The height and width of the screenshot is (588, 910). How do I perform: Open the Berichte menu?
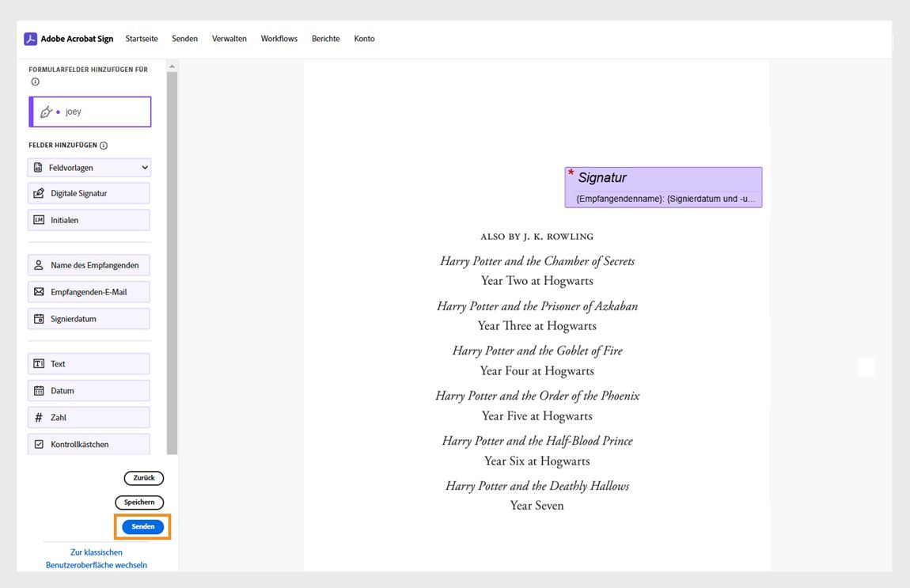click(x=325, y=39)
